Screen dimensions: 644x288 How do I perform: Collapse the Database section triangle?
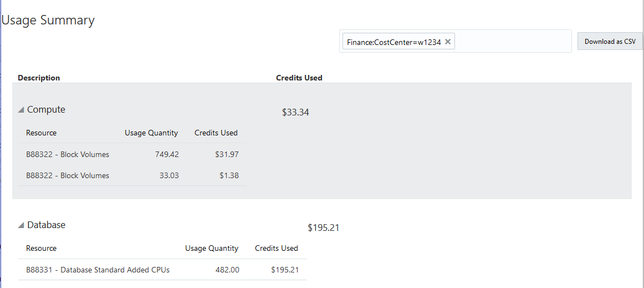click(x=21, y=225)
